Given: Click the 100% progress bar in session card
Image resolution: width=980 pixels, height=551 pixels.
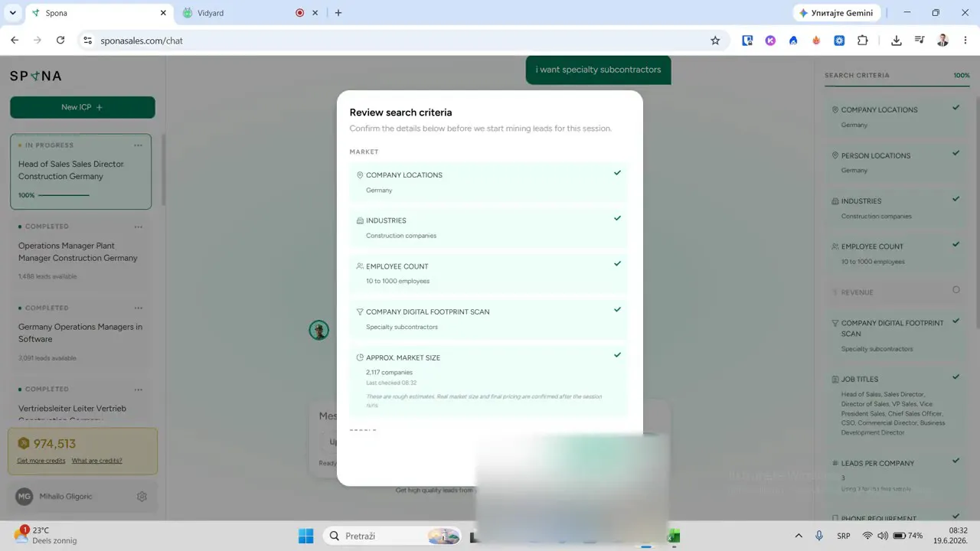Looking at the screenshot, I should click(64, 195).
